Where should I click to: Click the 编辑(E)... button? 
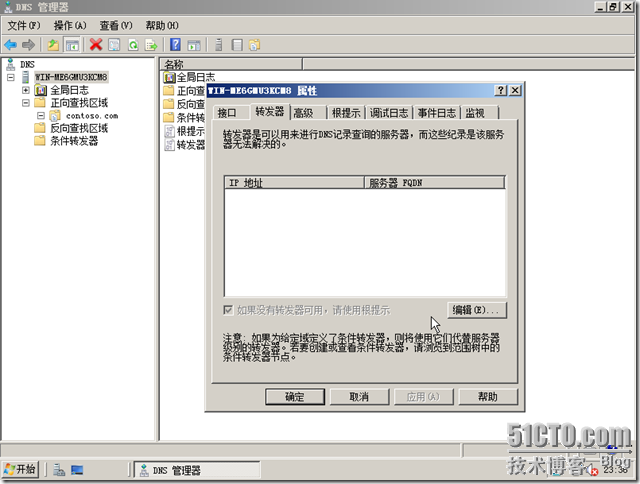click(x=477, y=310)
